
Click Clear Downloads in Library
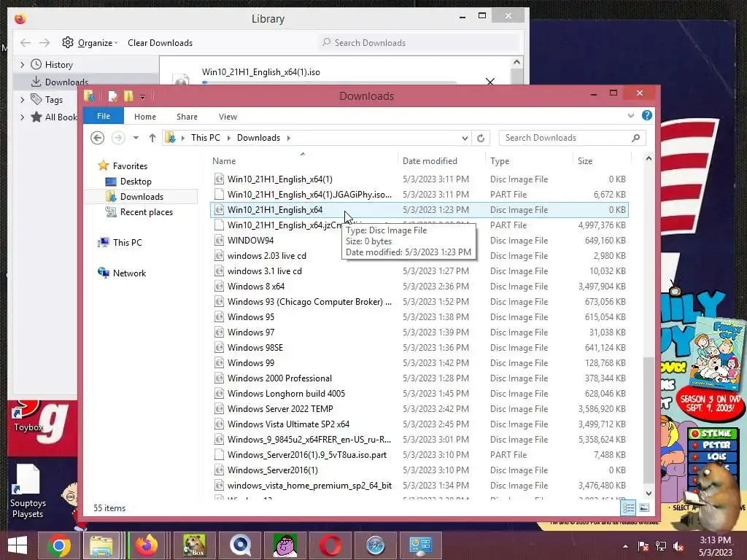(x=160, y=43)
